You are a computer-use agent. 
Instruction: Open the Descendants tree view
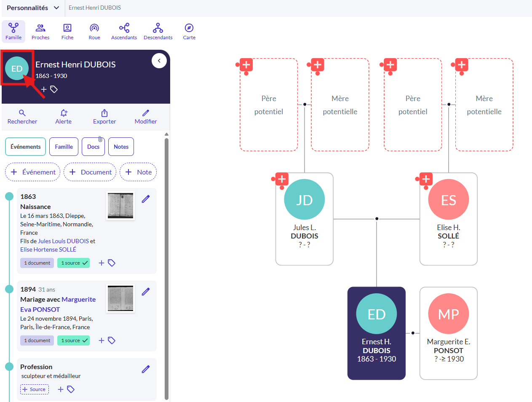158,31
